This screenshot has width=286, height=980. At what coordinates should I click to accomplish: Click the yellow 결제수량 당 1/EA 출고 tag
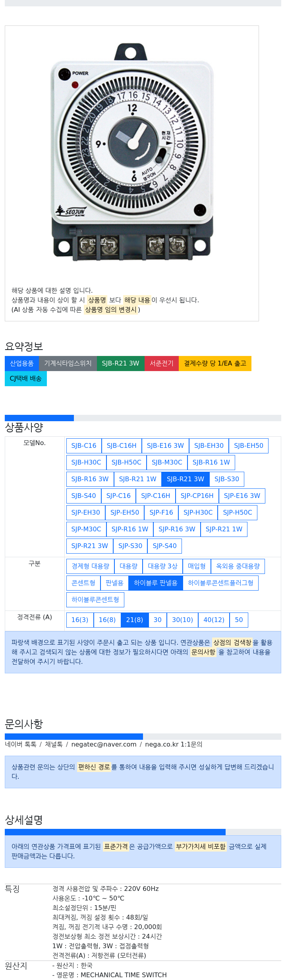[x=215, y=363]
